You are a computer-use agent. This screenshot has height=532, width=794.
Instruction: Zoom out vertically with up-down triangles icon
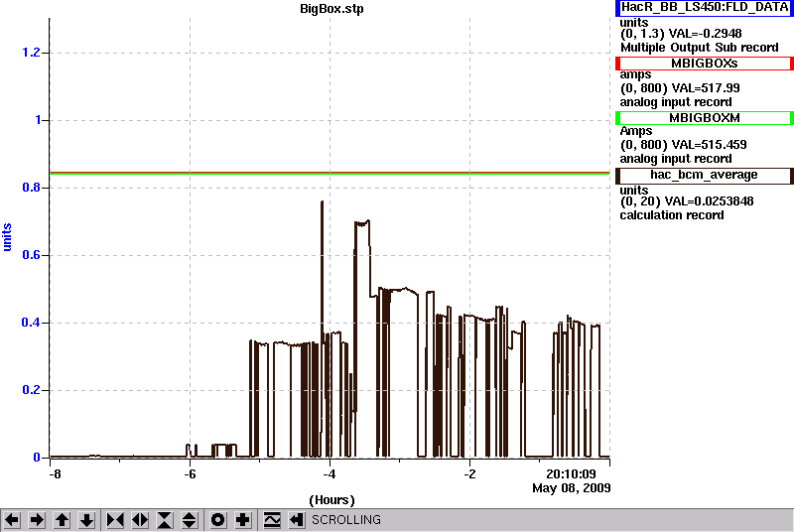[x=190, y=520]
